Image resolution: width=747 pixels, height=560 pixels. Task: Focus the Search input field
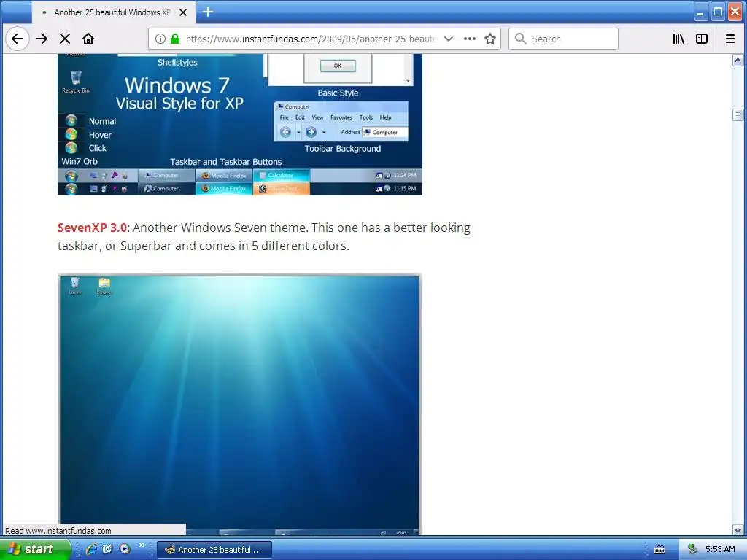coord(563,39)
